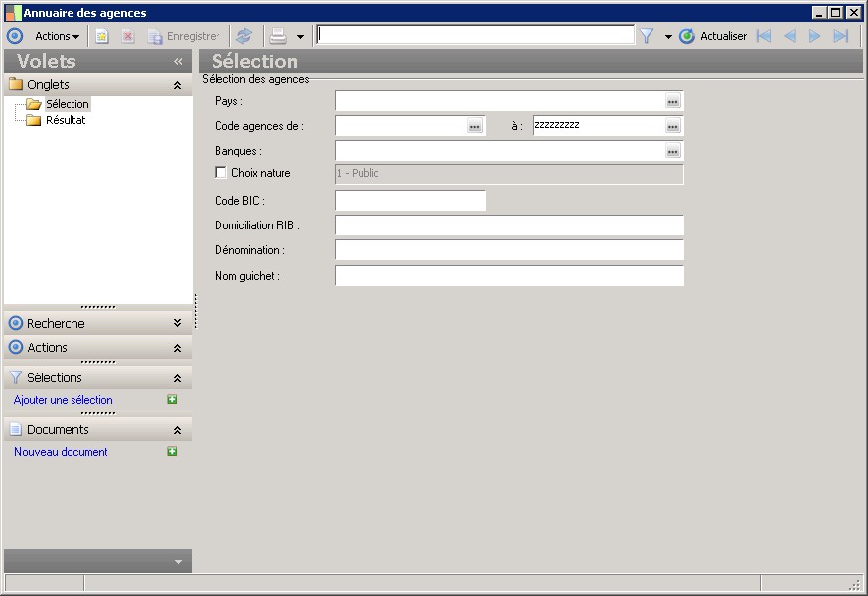
Task: Click the Domiciliation RIB input field
Action: pyautogui.click(x=509, y=225)
